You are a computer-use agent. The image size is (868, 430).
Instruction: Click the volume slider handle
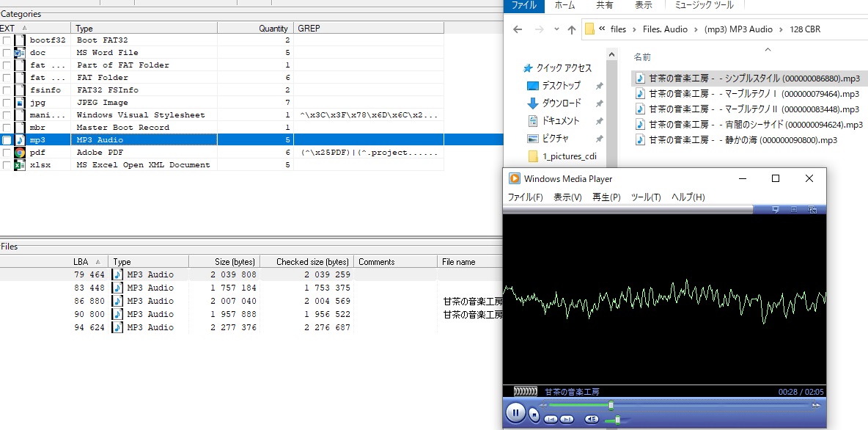point(617,420)
